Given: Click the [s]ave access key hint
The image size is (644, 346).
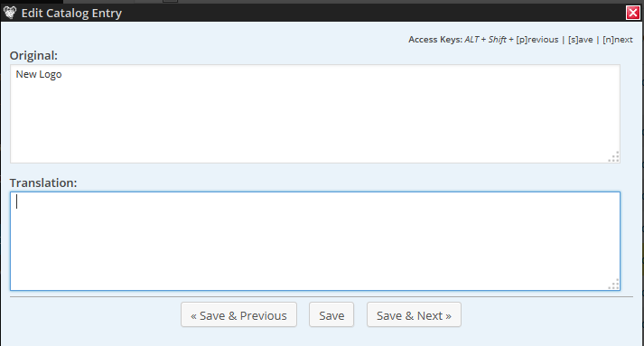Looking at the screenshot, I should [581, 40].
